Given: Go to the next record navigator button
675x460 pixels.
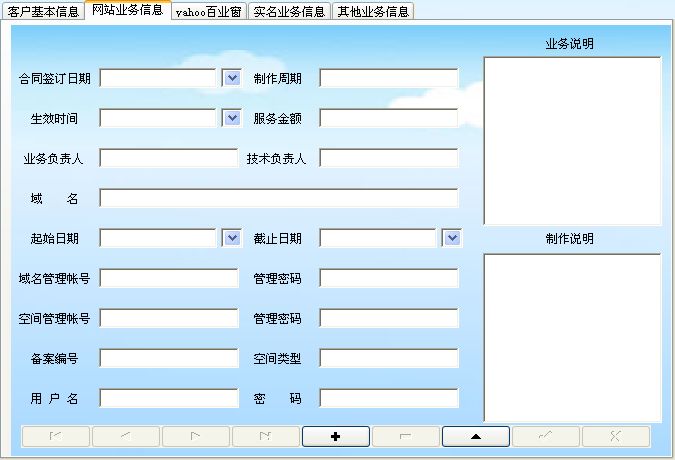Looking at the screenshot, I should pyautogui.click(x=196, y=436).
